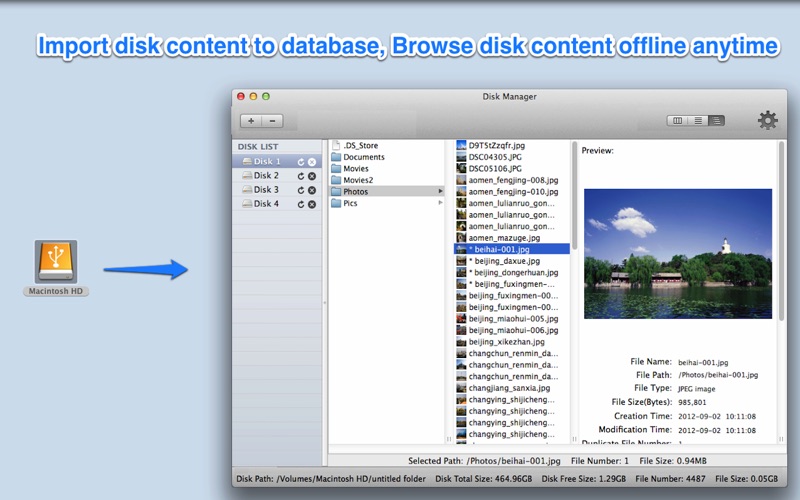Open the Documents folder
Image resolution: width=800 pixels, height=500 pixels.
click(386, 157)
